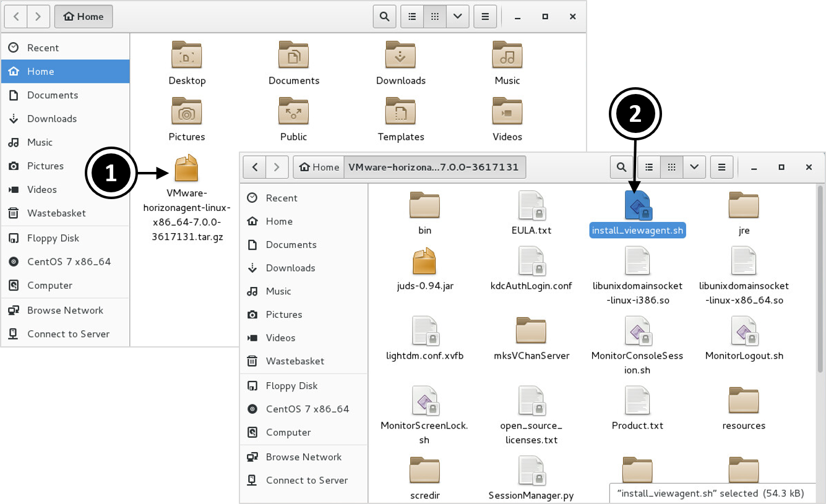Screen dimensions: 826x504
Task: Go back in front window
Action: point(254,167)
